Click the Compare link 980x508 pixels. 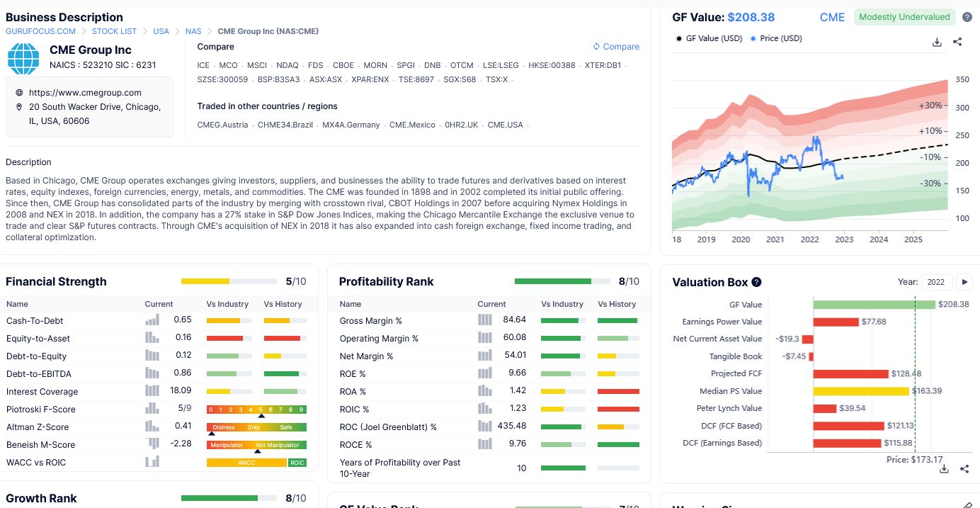point(616,47)
